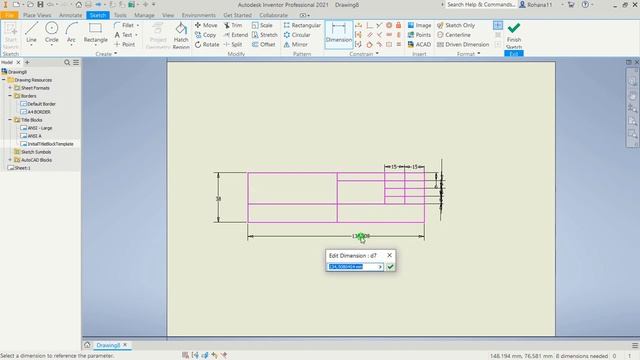640x360 pixels.
Task: Click the Search Help & Commands box
Action: [x=481, y=4]
